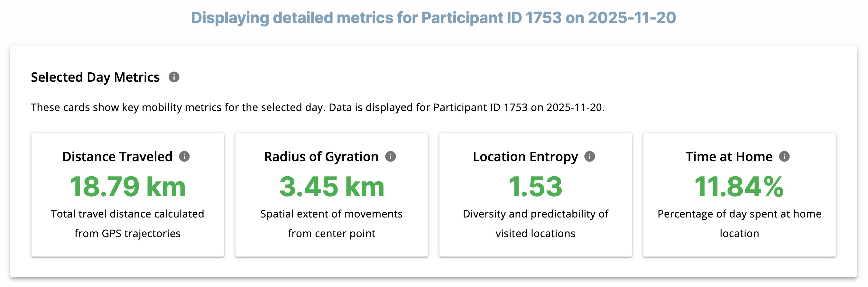Image resolution: width=868 pixels, height=287 pixels.
Task: Click the diversity and predictability description
Action: tap(535, 223)
